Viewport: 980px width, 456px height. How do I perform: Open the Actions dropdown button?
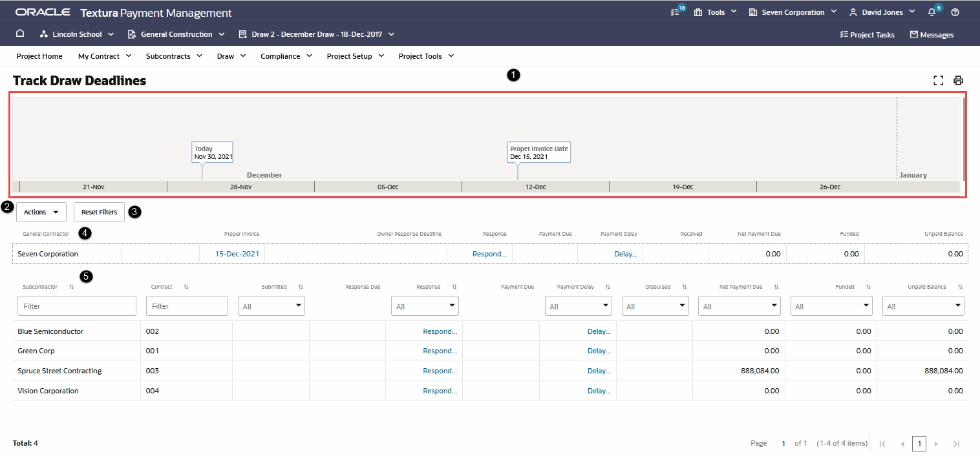coord(41,212)
